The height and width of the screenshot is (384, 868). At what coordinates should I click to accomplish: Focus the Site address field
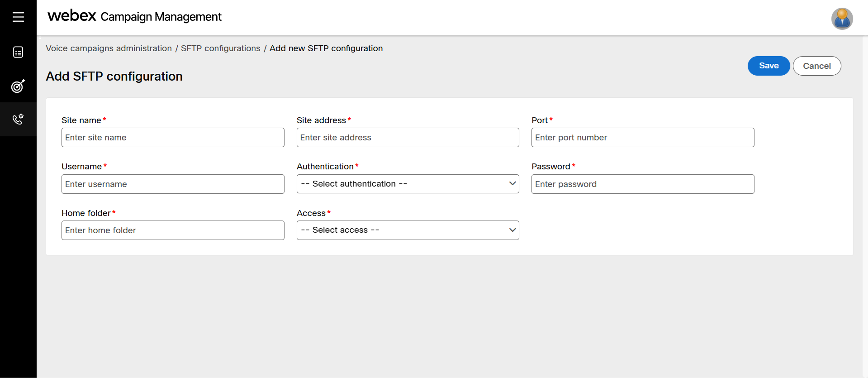[408, 138]
